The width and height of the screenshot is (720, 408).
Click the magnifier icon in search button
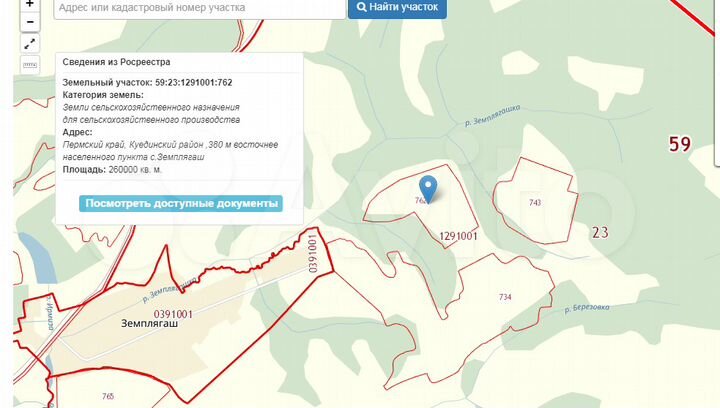tap(362, 7)
